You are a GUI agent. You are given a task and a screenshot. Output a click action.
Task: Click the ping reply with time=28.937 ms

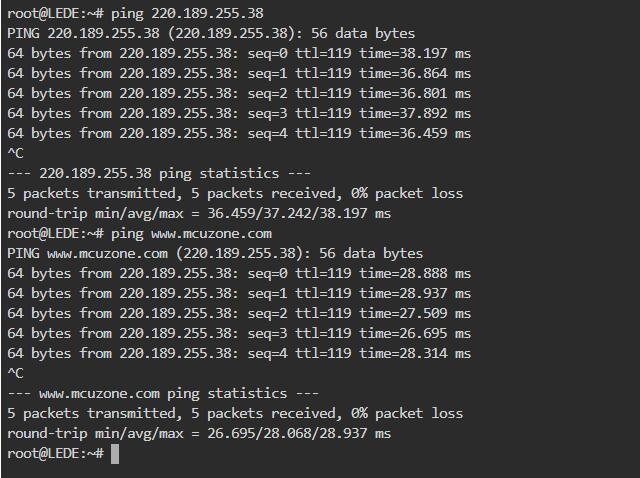[238, 293]
